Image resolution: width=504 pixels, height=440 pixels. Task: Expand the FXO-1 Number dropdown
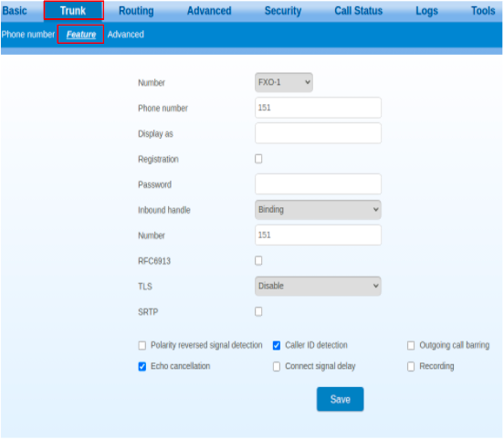[x=284, y=82]
